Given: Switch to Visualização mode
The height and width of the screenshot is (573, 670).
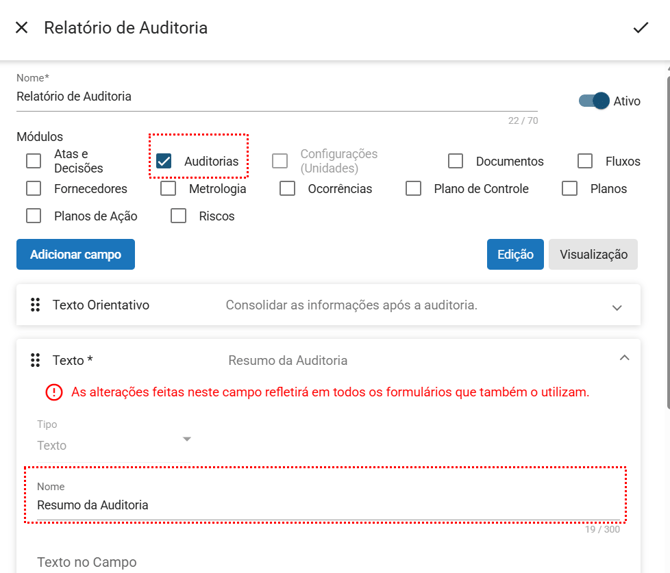Looking at the screenshot, I should (593, 255).
